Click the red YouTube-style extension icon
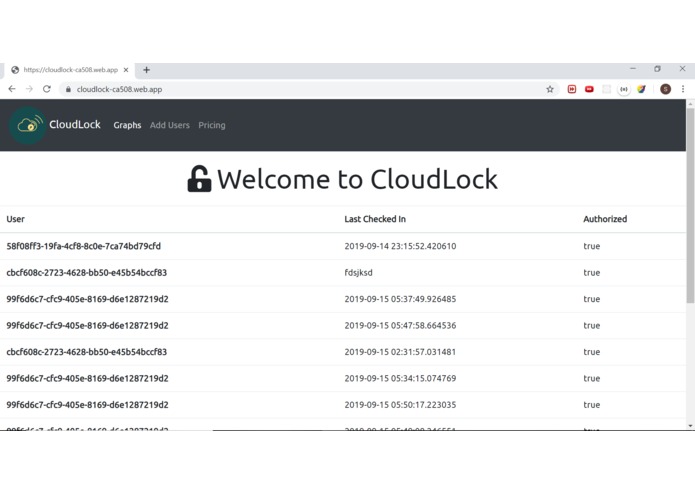The image size is (695, 494). click(589, 89)
